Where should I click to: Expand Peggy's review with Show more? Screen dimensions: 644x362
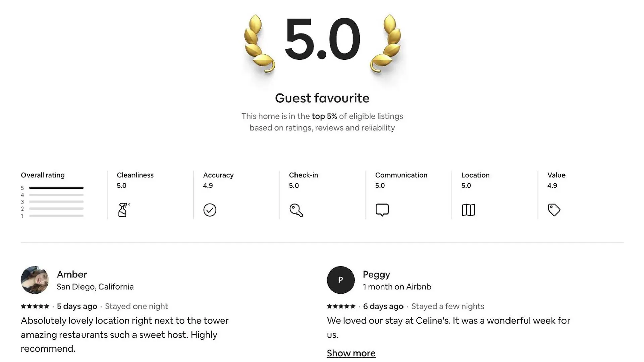pos(351,353)
